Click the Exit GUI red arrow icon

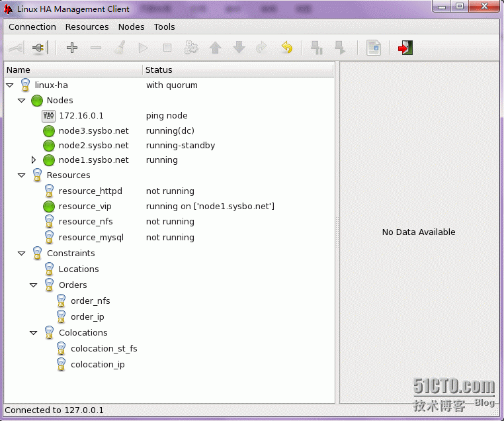click(x=405, y=48)
